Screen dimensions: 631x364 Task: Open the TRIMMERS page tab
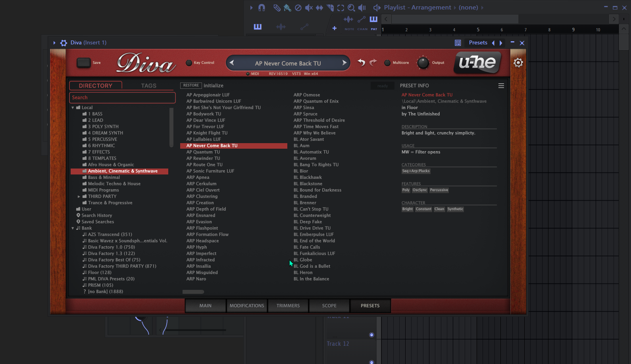click(288, 306)
